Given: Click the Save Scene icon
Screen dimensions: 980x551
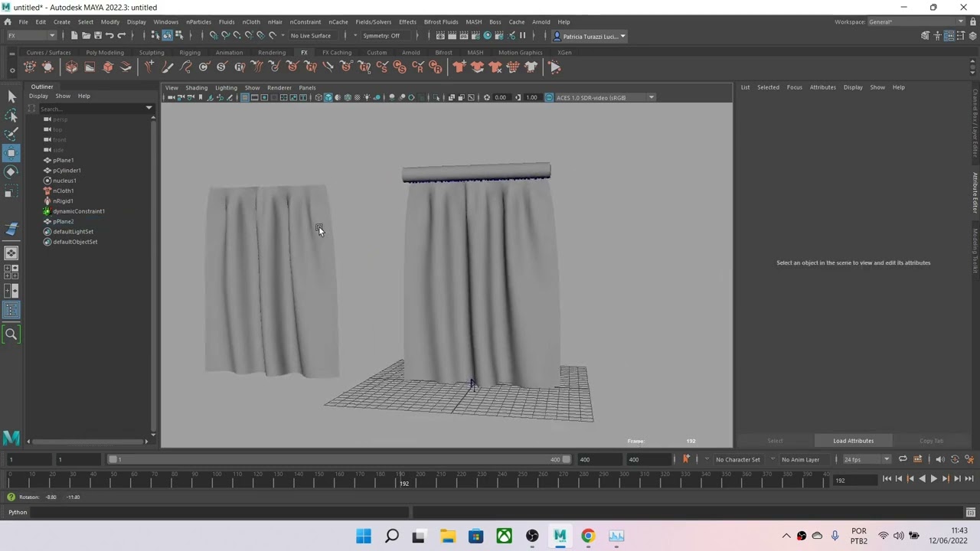Looking at the screenshot, I should 97,36.
